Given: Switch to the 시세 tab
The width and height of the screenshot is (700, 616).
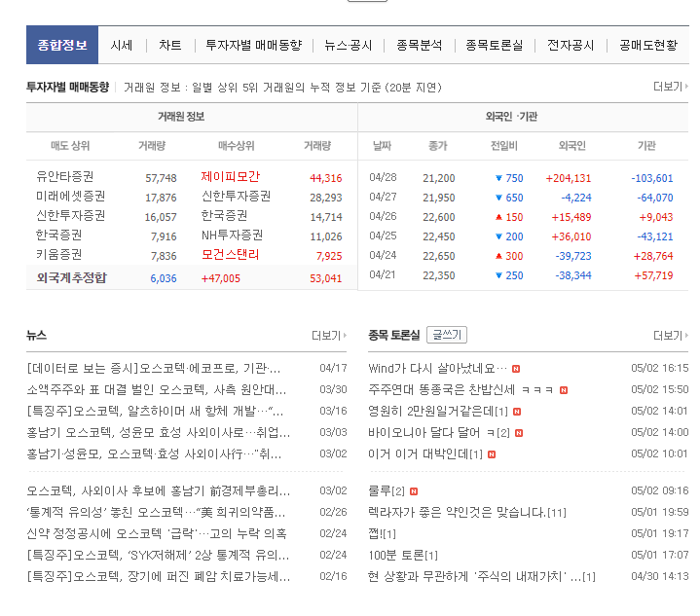Looking at the screenshot, I should click(x=122, y=45).
